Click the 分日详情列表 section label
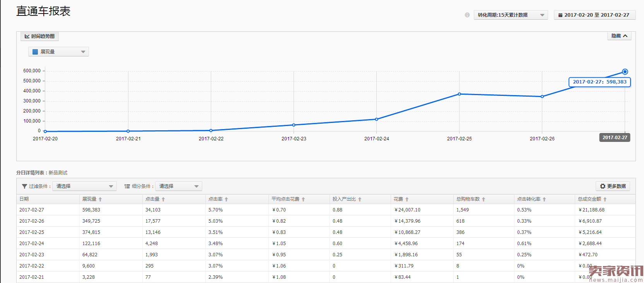The height and width of the screenshot is (283, 644). pos(30,173)
